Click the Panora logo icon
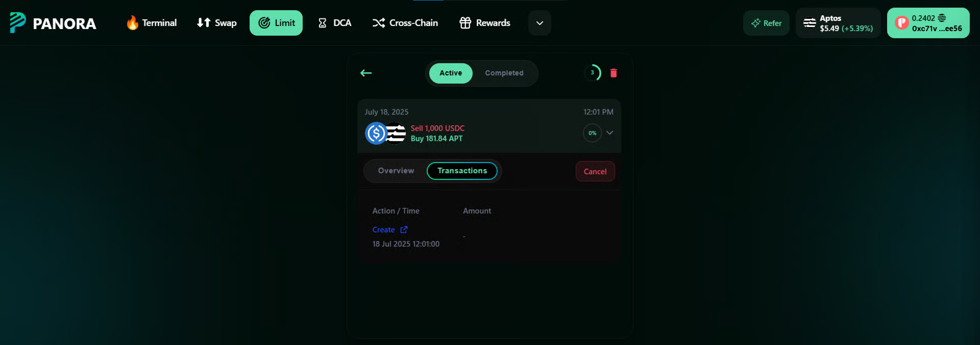Image resolution: width=980 pixels, height=345 pixels. [x=18, y=23]
